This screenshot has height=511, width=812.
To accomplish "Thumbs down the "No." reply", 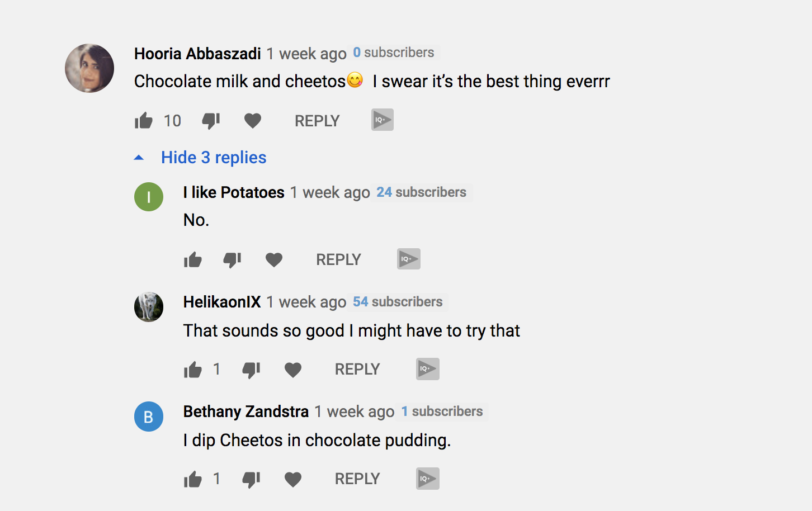I will [x=232, y=259].
